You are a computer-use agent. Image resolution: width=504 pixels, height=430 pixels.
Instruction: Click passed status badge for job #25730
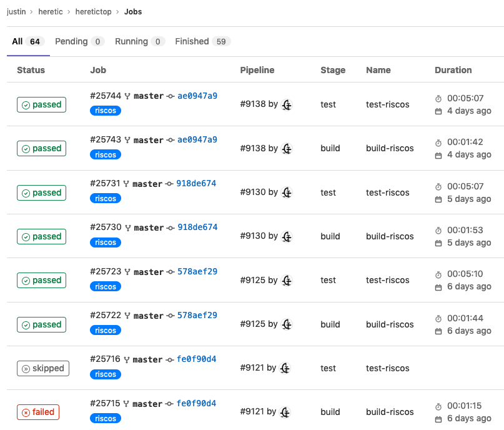[42, 237]
